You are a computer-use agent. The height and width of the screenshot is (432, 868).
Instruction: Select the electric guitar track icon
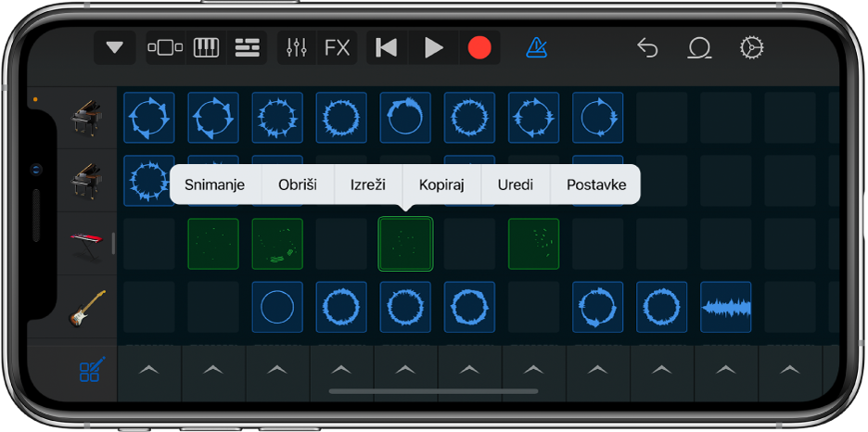88,309
